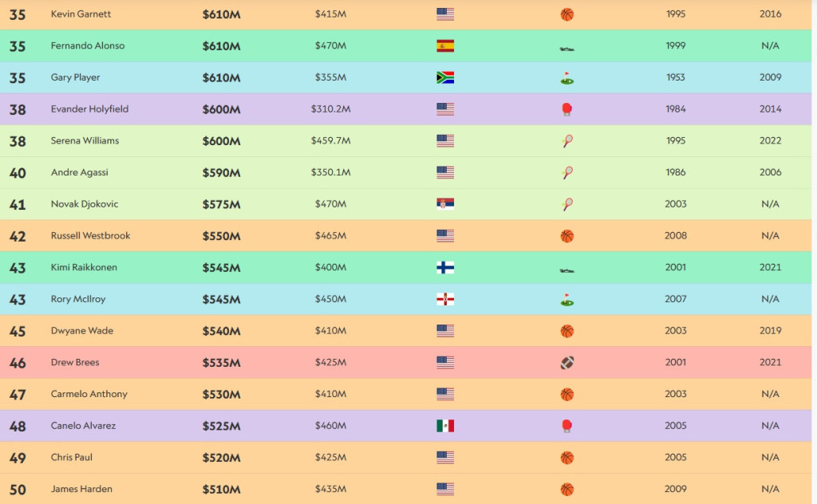The height and width of the screenshot is (504, 817).
Task: Click the Finland flag in Kimi Raikkonen's row
Action: point(445,267)
